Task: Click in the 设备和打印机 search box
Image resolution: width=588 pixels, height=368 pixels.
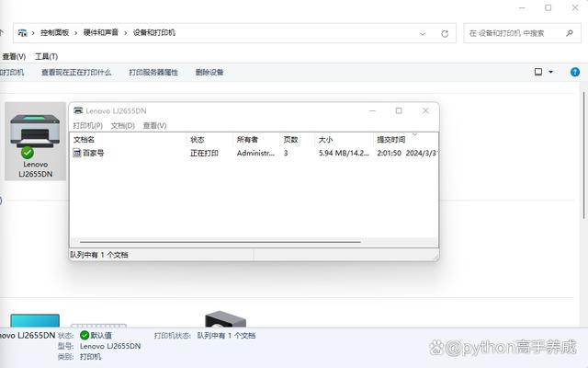Action: (x=522, y=33)
